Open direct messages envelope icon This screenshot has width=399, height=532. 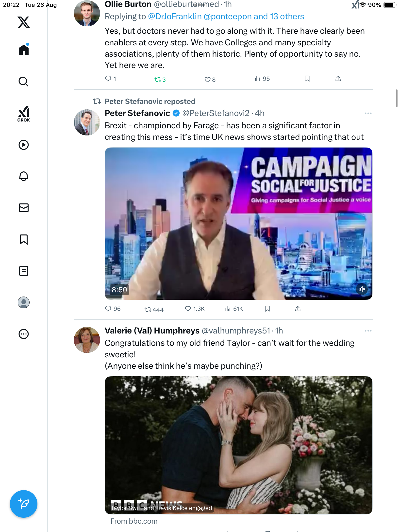pyautogui.click(x=24, y=208)
